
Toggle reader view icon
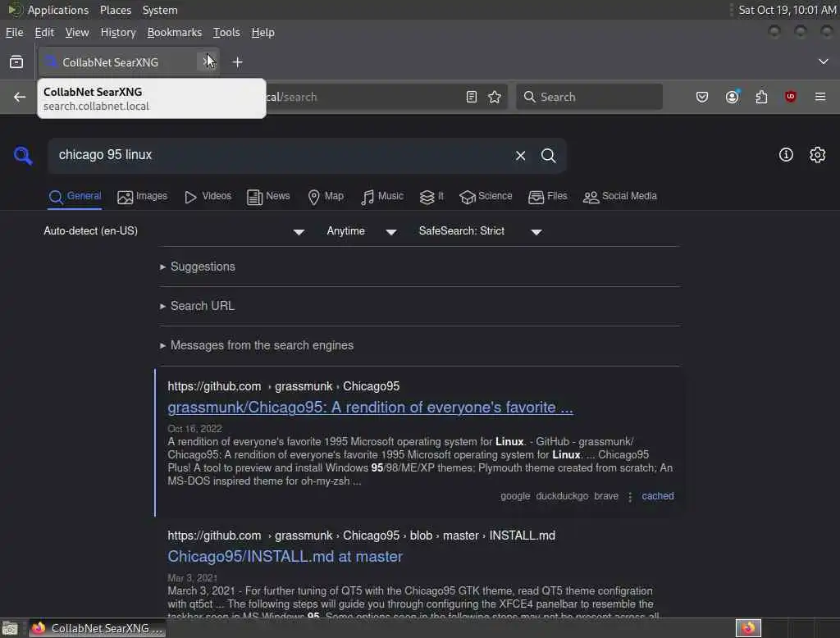tap(472, 97)
